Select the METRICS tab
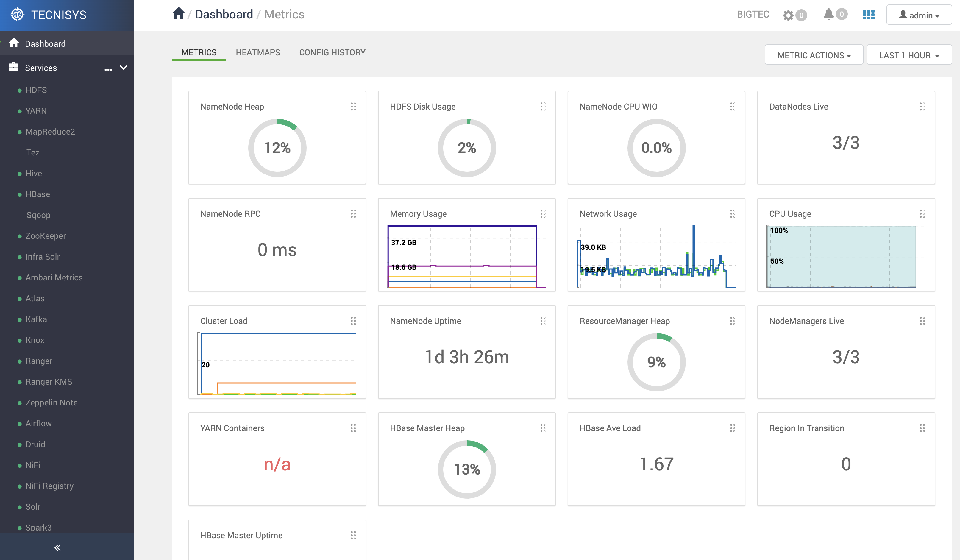 [x=199, y=52]
